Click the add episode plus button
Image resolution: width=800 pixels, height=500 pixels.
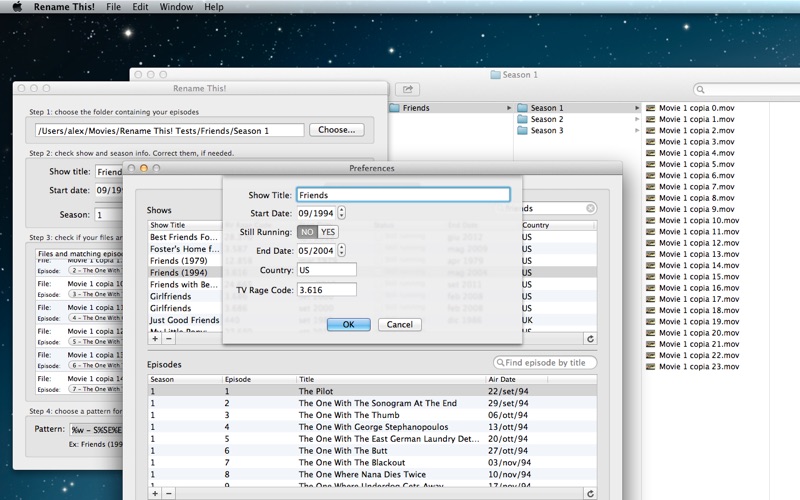point(154,493)
